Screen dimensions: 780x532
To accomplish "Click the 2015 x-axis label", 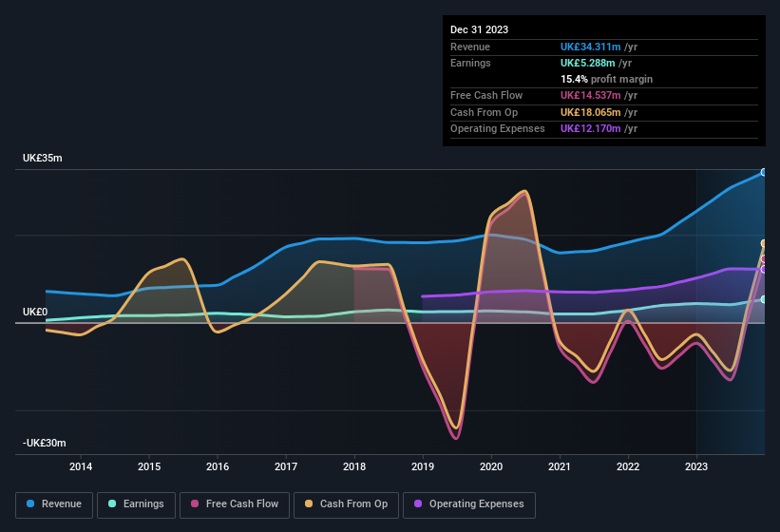I will point(149,466).
